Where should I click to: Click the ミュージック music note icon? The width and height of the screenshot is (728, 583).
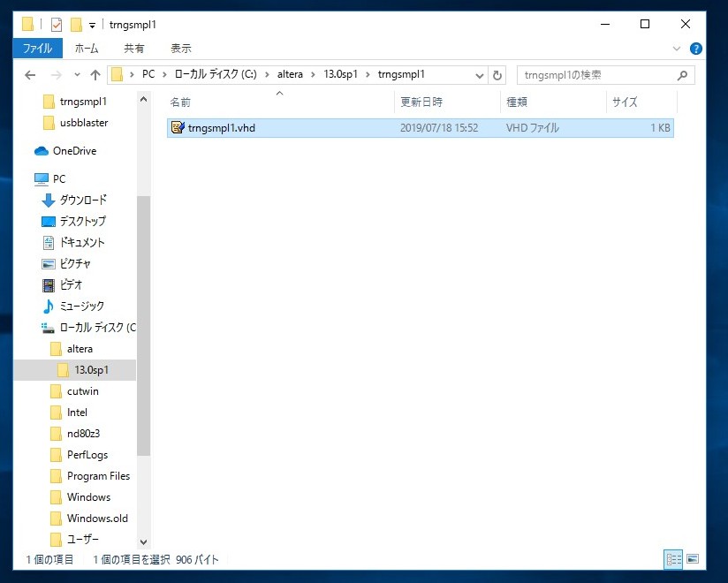[x=49, y=307]
